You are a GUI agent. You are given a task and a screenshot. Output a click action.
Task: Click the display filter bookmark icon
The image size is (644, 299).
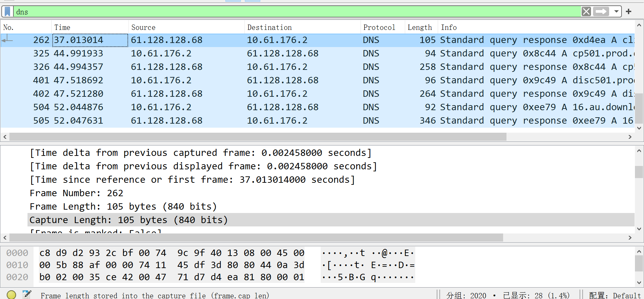click(x=7, y=12)
